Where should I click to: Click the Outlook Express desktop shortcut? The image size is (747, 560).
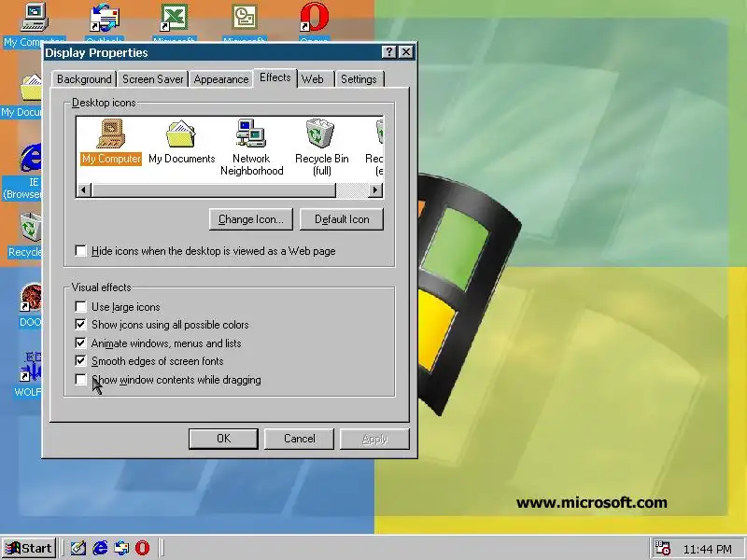click(105, 22)
